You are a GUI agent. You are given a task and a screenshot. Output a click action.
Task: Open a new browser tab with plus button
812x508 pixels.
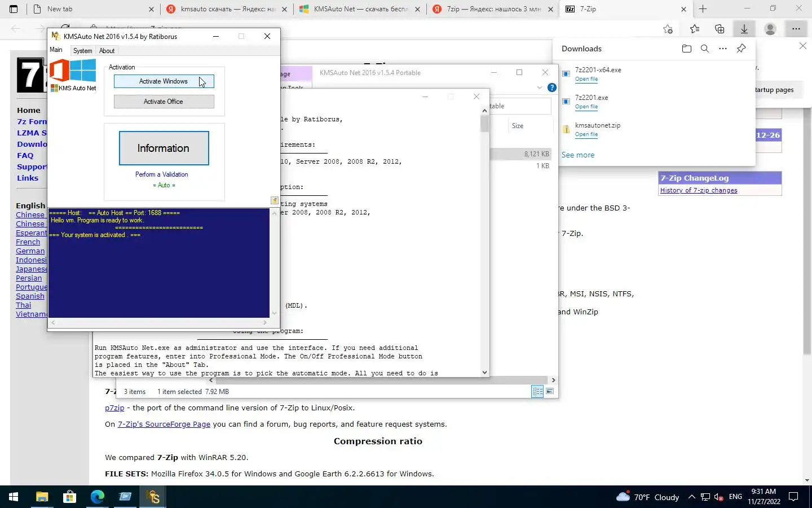[x=703, y=9]
